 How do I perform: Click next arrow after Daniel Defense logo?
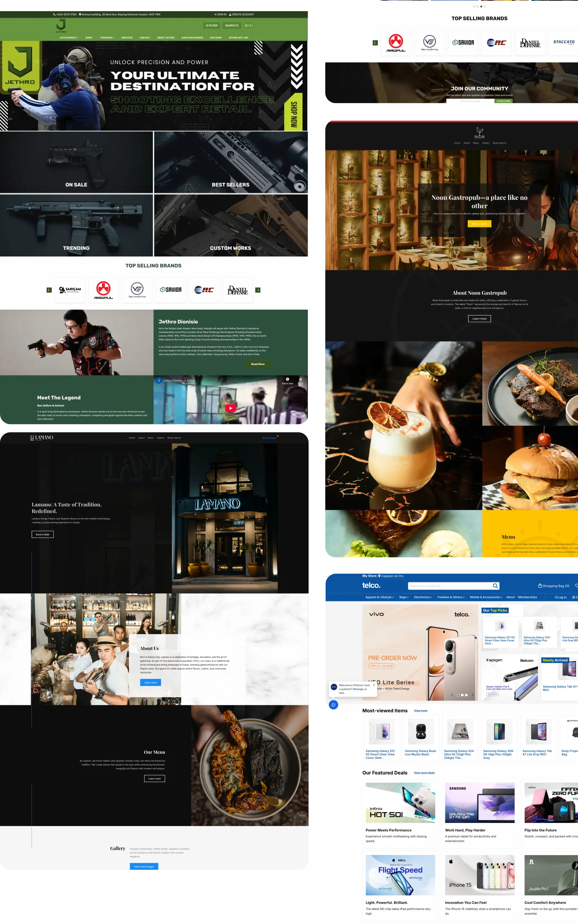[258, 290]
